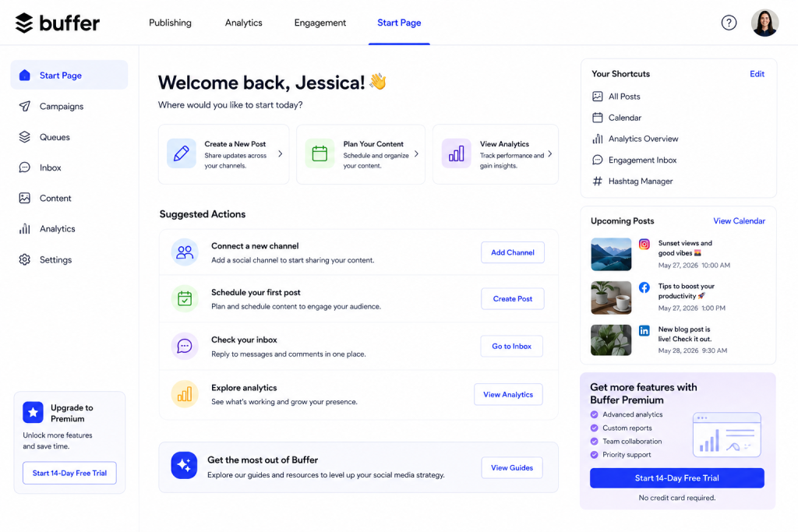Image resolution: width=798 pixels, height=532 pixels.
Task: Switch to the Engagement tab
Action: tap(320, 23)
